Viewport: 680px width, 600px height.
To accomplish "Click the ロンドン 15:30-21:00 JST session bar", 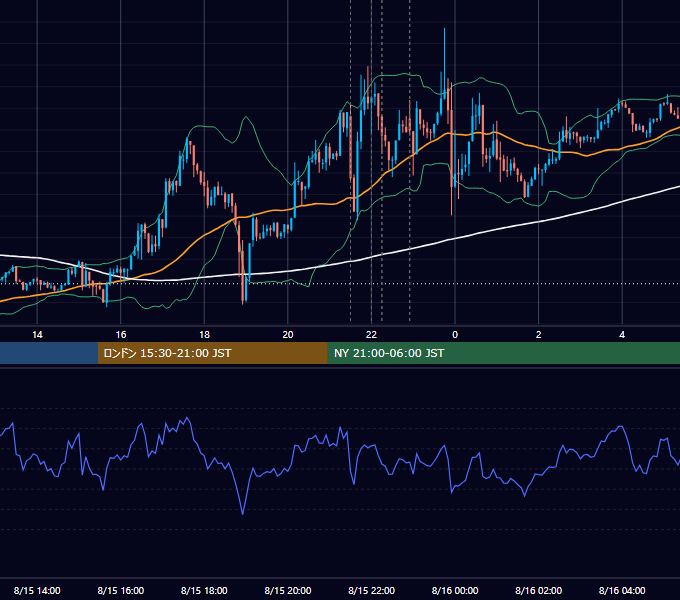I will pos(212,353).
